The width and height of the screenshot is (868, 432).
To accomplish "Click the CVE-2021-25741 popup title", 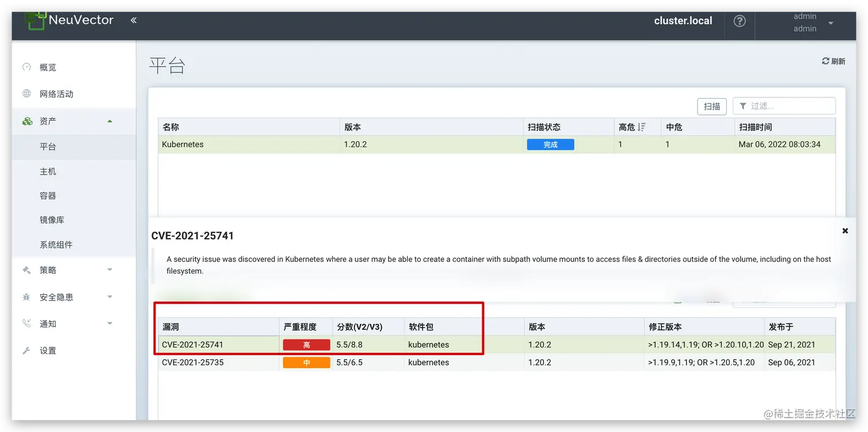I will coord(192,236).
